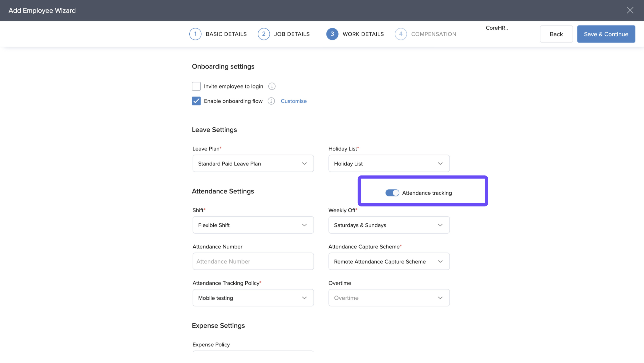Switch to Job Details step
The width and height of the screenshot is (644, 363).
pyautogui.click(x=292, y=34)
